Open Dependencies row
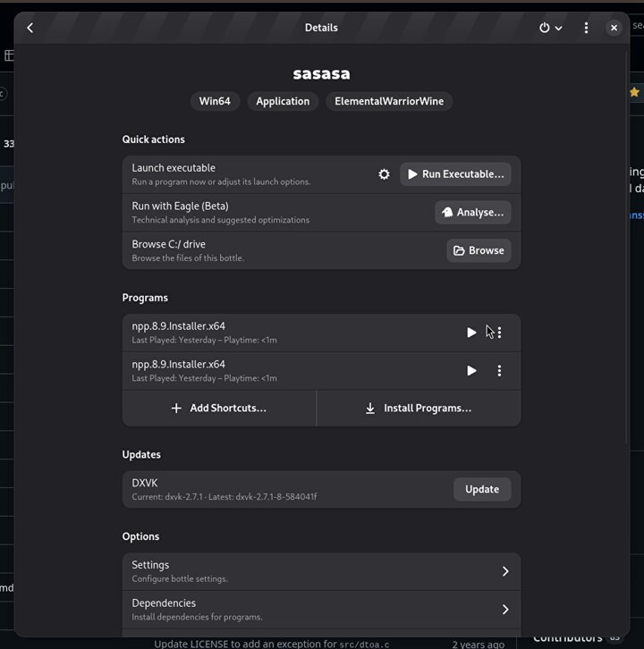 321,610
